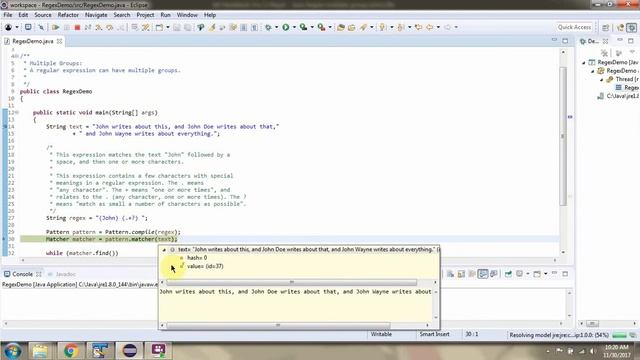This screenshot has height=360, width=640.
Task: Open Chrome from the taskbar
Action: pyautogui.click(x=70, y=351)
